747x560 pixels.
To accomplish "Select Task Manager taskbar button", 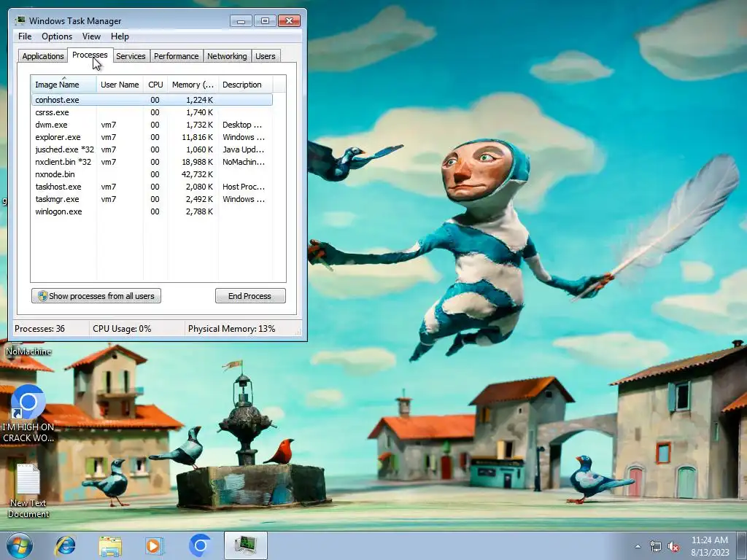I will pos(246,545).
